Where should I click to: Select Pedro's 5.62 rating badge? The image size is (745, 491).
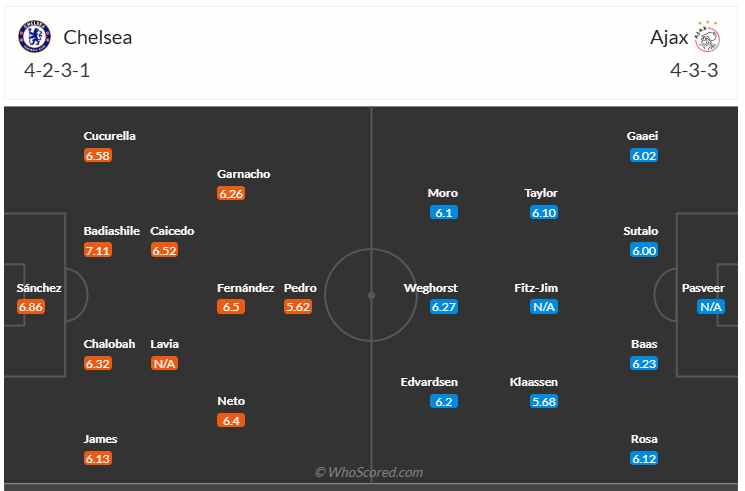coord(298,308)
